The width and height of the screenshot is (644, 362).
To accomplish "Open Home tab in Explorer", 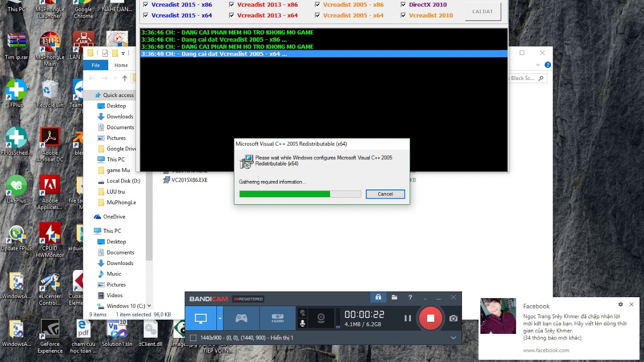I will (x=121, y=65).
